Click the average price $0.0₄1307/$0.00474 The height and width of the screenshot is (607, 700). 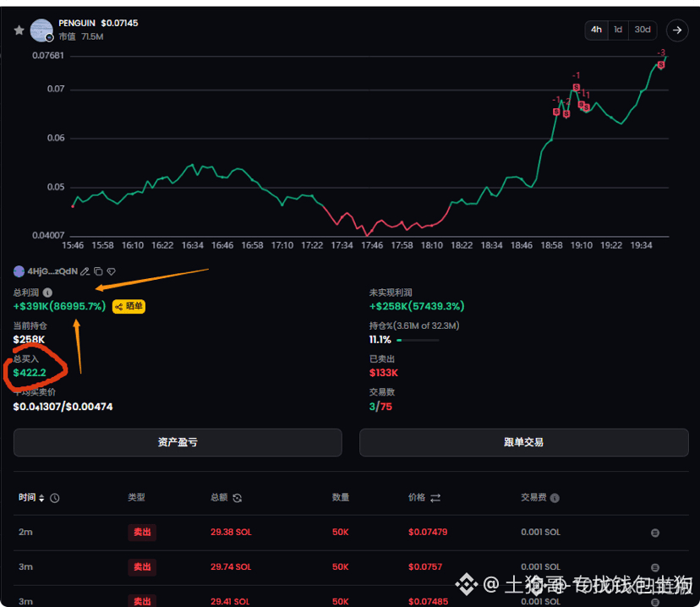[63, 407]
